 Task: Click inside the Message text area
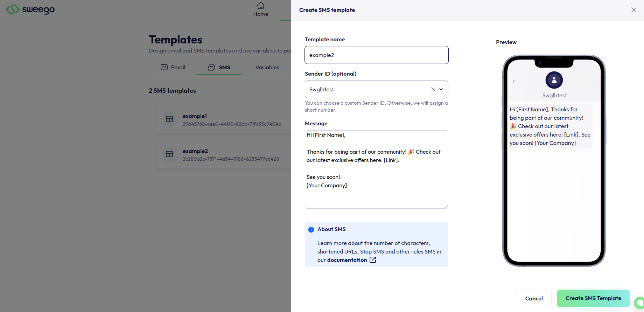377,169
